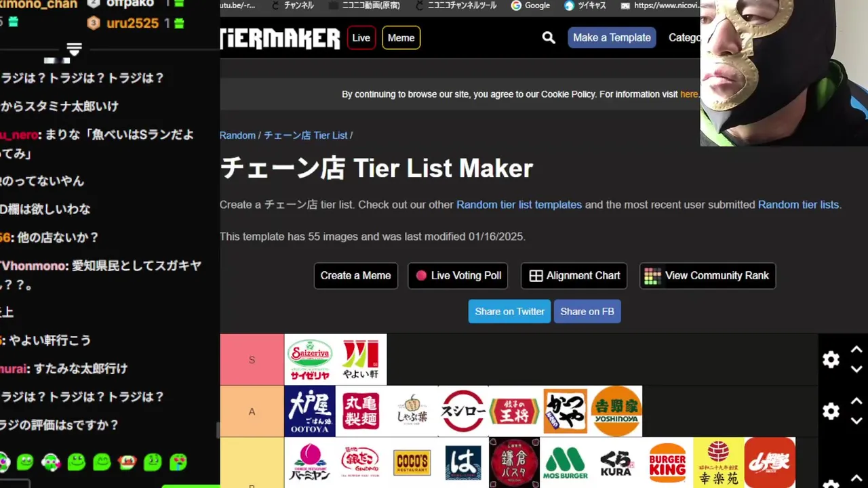Select the Kourakuen logo tile
The width and height of the screenshot is (868, 488).
coord(718,463)
